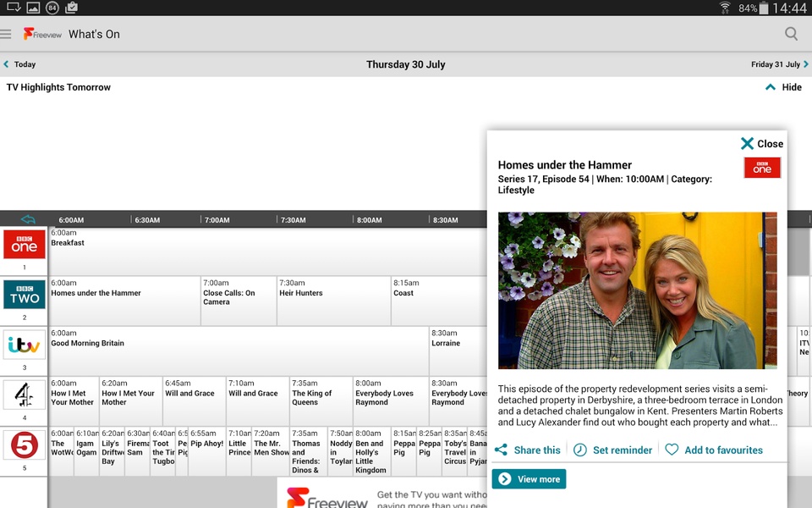Open Noddy in Toyland at 7:50am
Viewport: 812px width, 508px height.
340,451
